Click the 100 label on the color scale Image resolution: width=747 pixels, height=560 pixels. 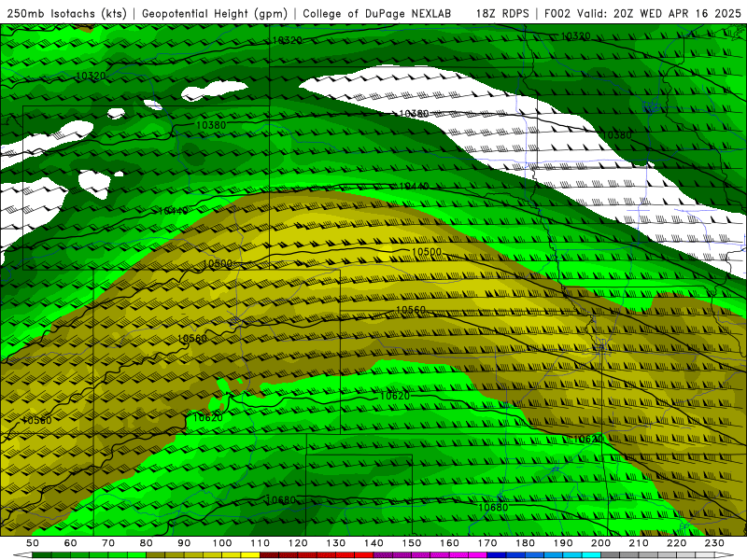coord(222,543)
